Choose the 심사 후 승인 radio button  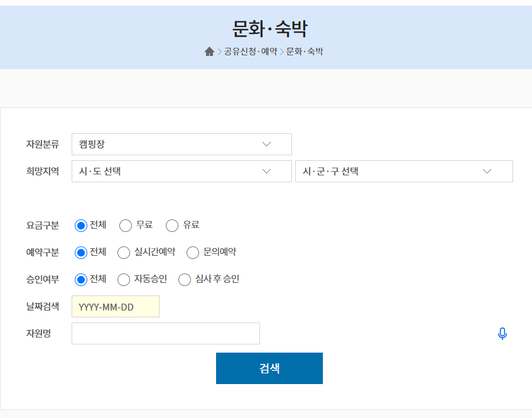pos(185,280)
